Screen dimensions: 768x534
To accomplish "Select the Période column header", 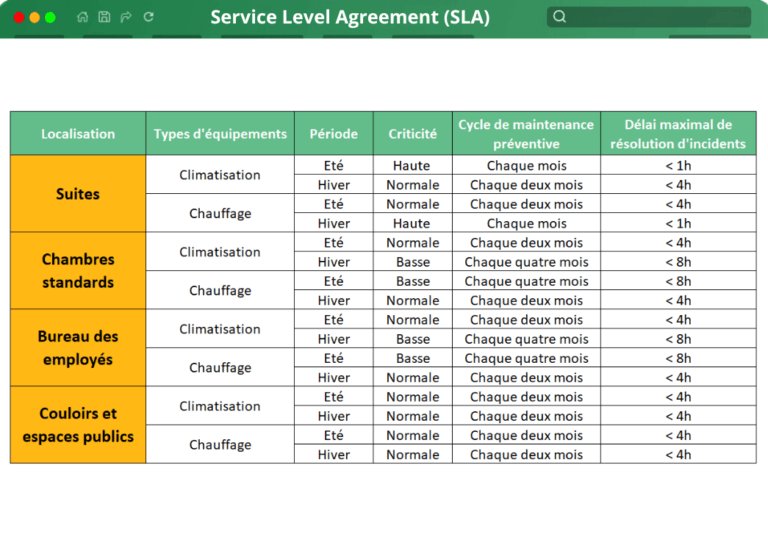I will coord(334,133).
